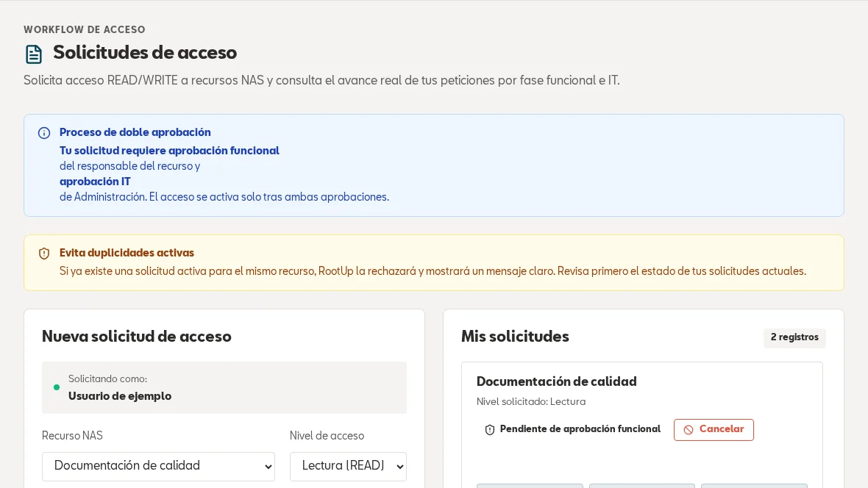Click the 'Si ya existe una solicitud activa' warning text

pos(433,271)
